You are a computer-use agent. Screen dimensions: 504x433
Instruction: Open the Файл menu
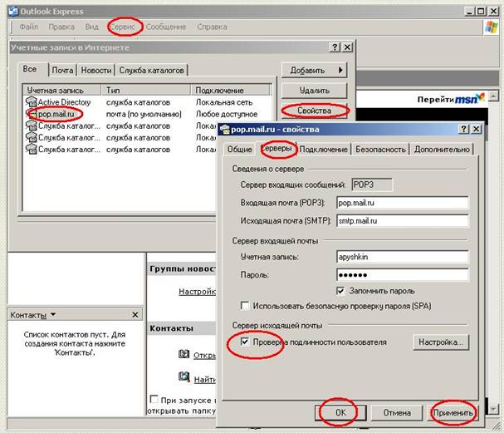tap(28, 27)
